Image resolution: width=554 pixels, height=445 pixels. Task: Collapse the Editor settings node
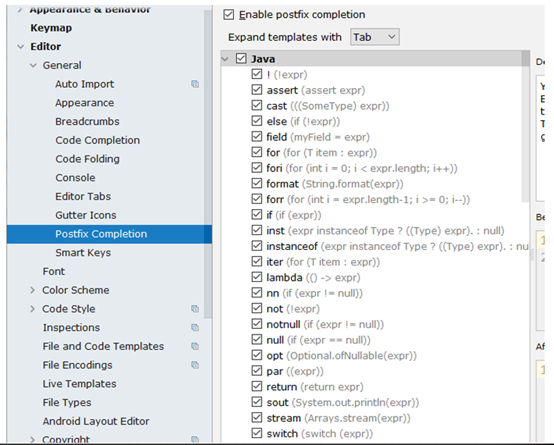(x=21, y=47)
